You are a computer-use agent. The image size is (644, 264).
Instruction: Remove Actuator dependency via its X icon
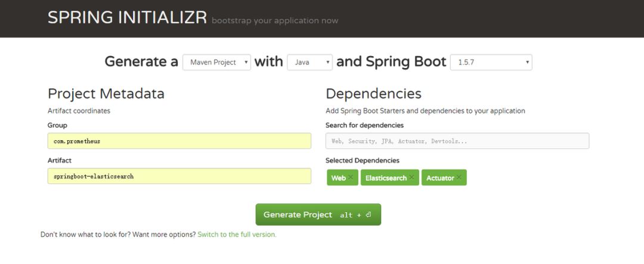click(459, 177)
